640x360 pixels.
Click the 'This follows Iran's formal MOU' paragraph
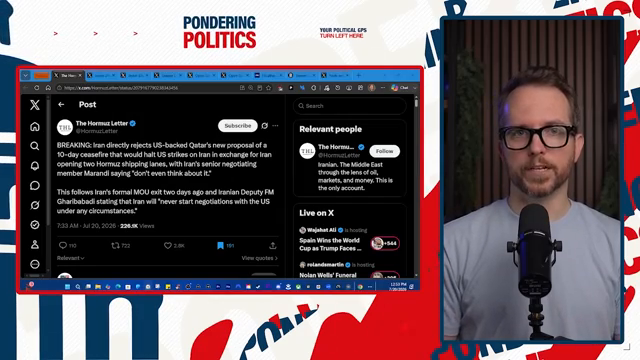[x=165, y=201]
